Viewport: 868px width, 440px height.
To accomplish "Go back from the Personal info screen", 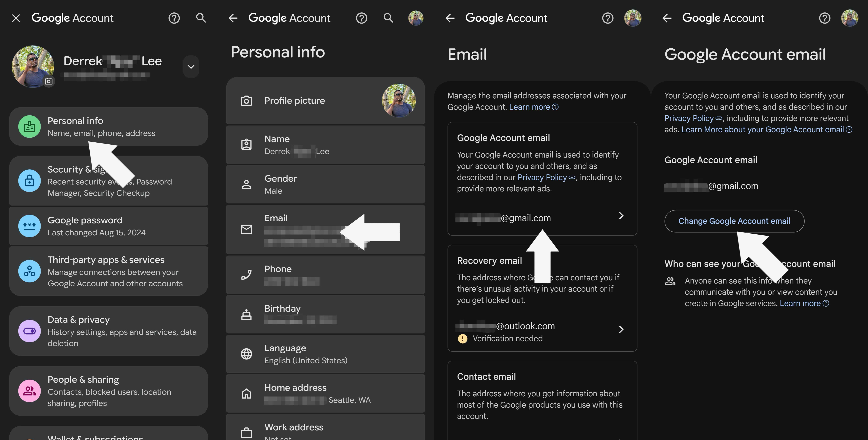I will pyautogui.click(x=232, y=18).
